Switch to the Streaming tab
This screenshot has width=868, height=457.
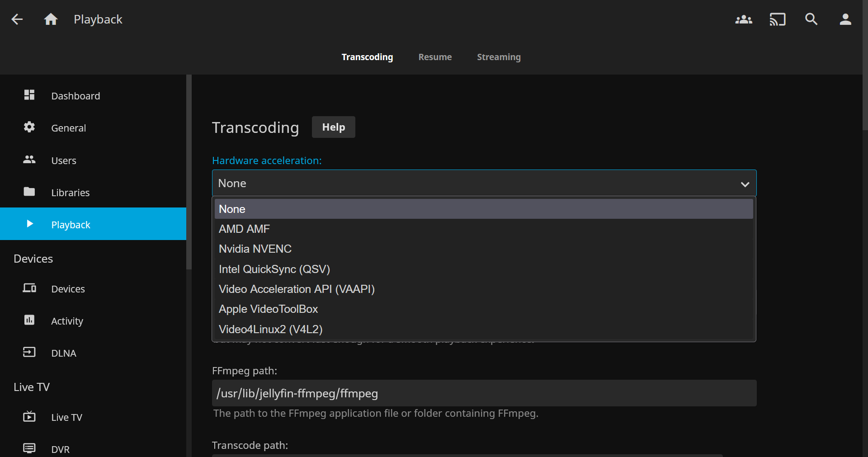coord(499,57)
